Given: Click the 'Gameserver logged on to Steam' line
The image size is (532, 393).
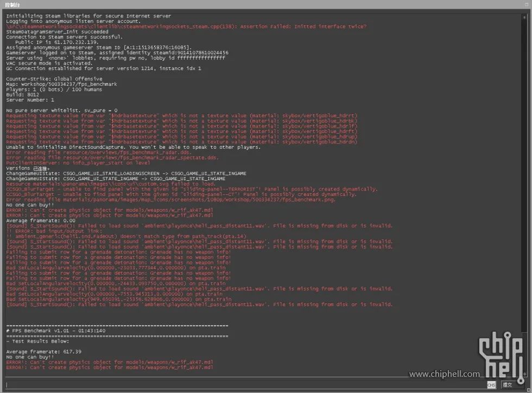Looking at the screenshot, I should click(117, 53).
